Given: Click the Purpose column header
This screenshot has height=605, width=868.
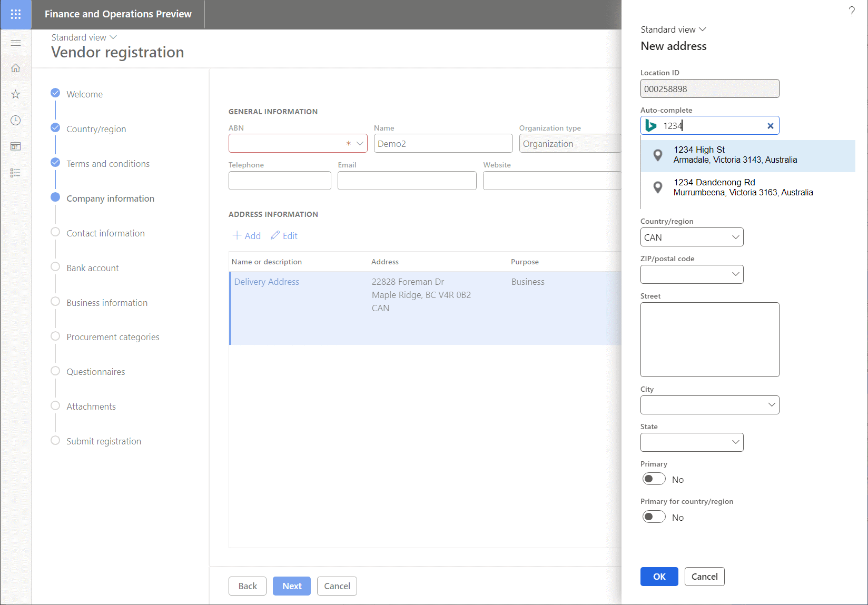Looking at the screenshot, I should (525, 262).
